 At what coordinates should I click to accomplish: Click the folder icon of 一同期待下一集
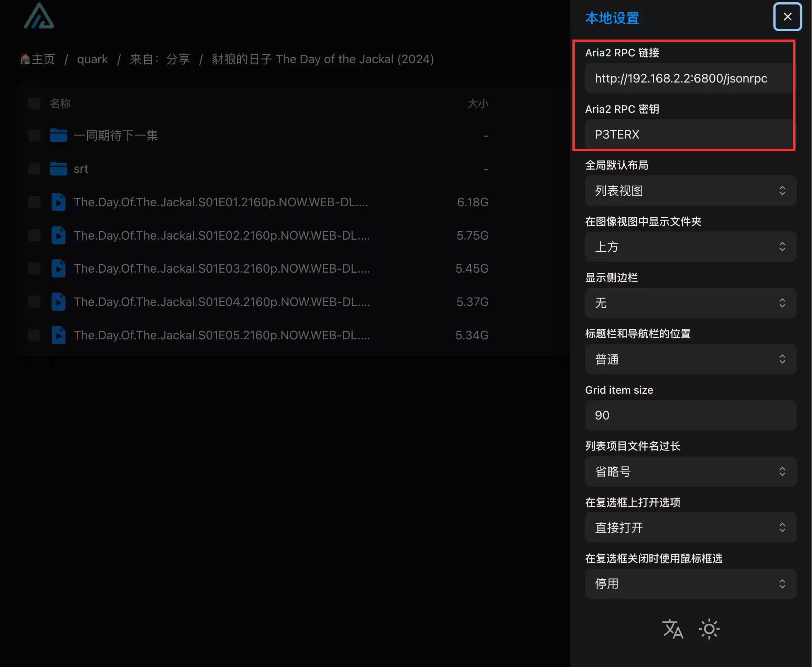click(x=58, y=135)
